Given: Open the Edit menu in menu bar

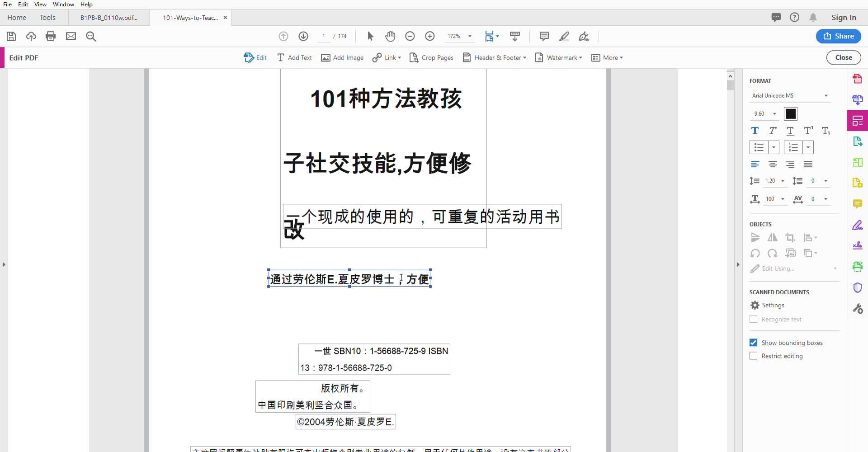Looking at the screenshot, I should point(23,4).
